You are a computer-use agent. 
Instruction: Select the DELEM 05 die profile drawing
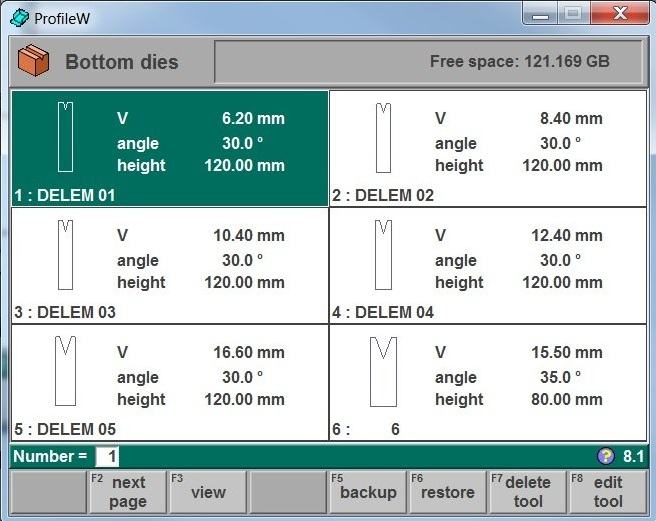coord(65,372)
